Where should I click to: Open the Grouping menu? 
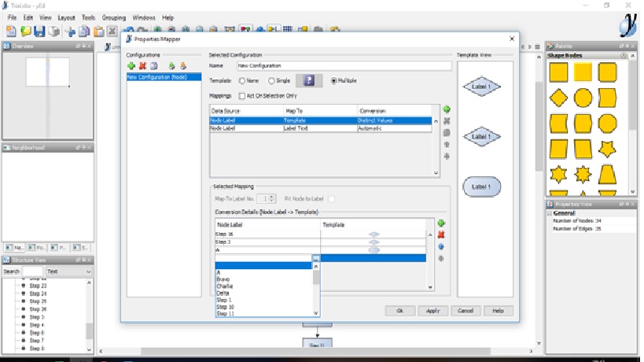114,17
